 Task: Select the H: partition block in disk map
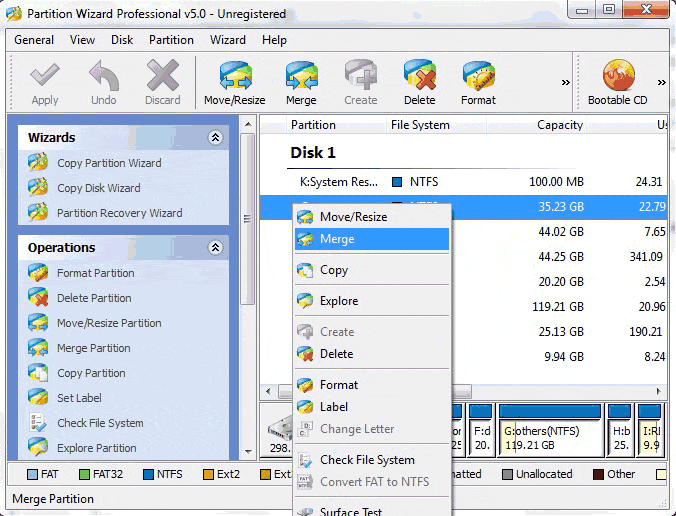[x=620, y=430]
